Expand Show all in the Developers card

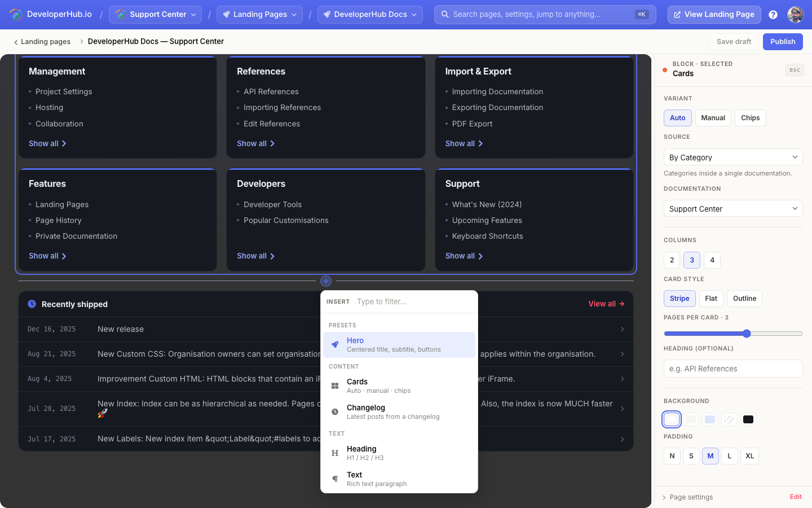tap(256, 256)
